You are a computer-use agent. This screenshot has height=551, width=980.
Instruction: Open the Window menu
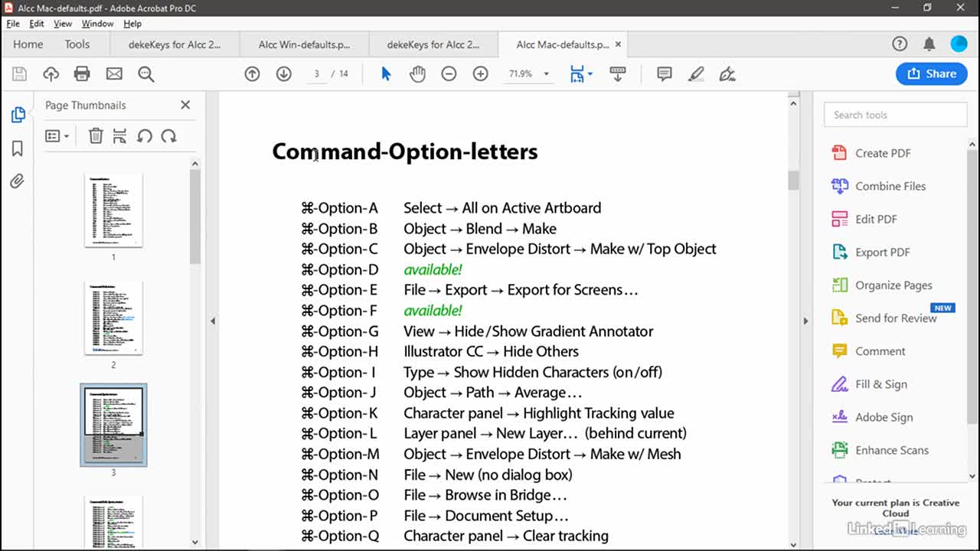coord(97,24)
